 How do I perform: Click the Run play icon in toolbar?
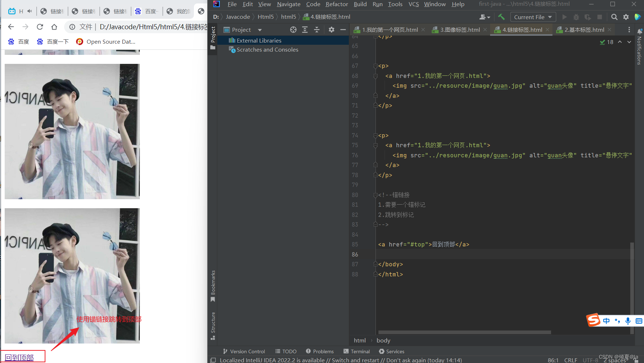(x=564, y=17)
